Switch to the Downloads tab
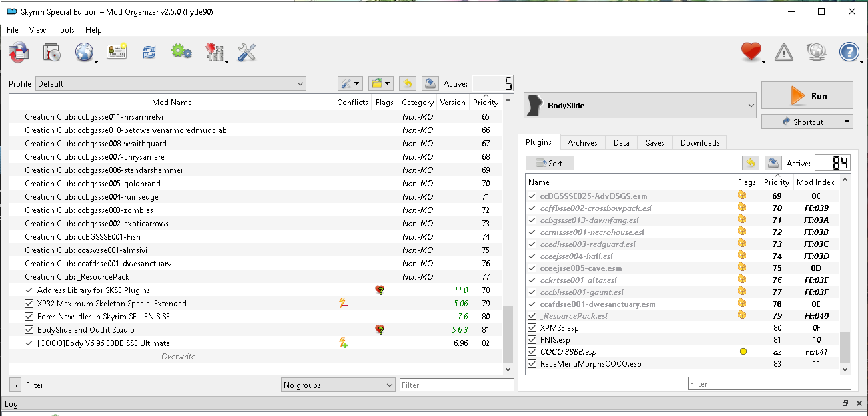 click(700, 143)
